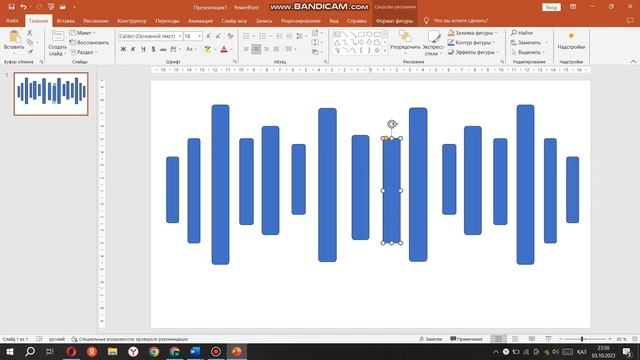Click the rotation handle above the selected bar
640x360 pixels.
tap(392, 124)
